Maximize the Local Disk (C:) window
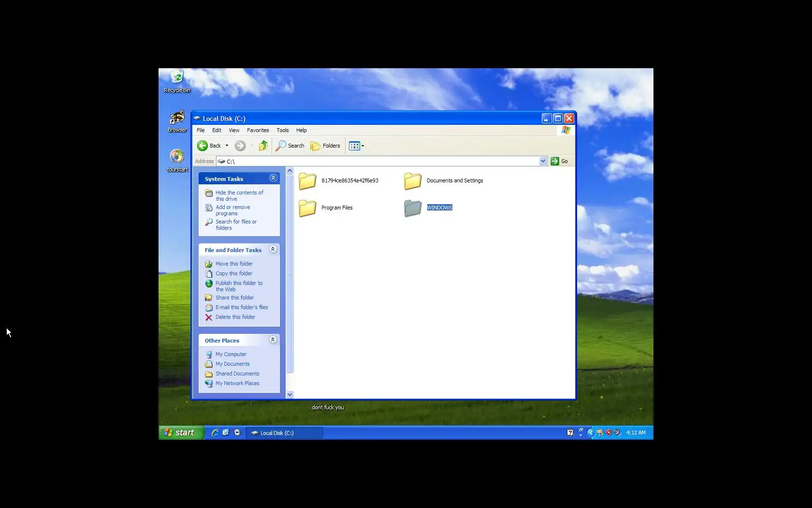Viewport: 812px width, 508px height. 558,119
